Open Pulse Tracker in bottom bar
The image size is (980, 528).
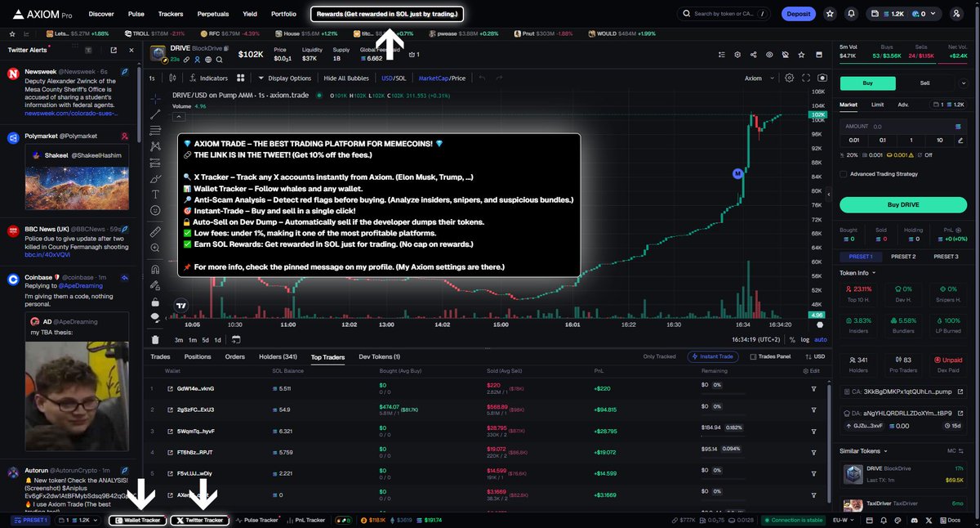point(257,520)
